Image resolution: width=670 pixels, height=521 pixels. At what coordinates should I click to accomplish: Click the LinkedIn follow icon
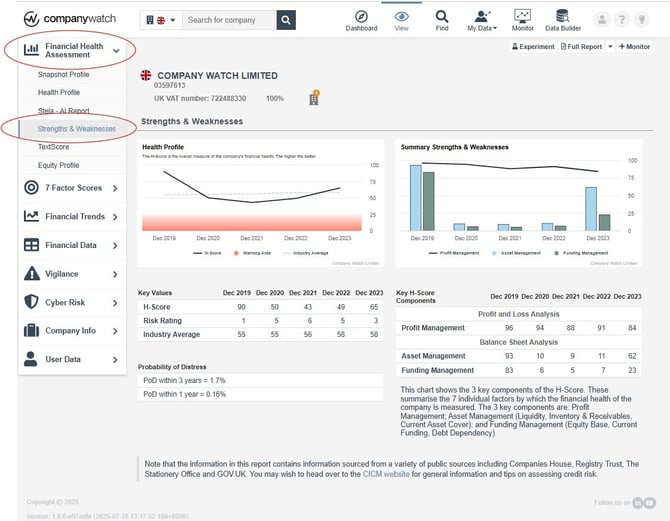(x=638, y=503)
